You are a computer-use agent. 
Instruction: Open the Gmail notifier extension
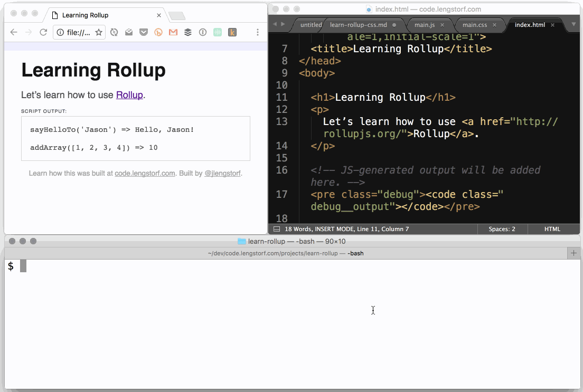click(x=173, y=32)
